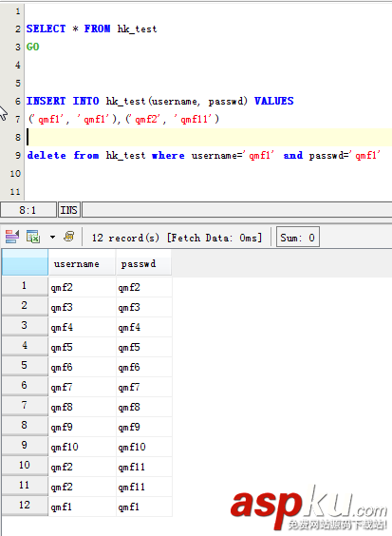Click passwd cell qmf5

tap(143, 347)
